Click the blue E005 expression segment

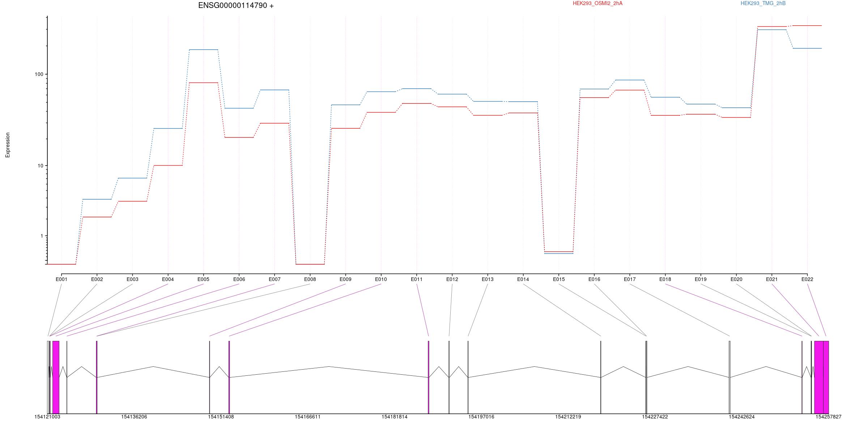[x=203, y=50]
